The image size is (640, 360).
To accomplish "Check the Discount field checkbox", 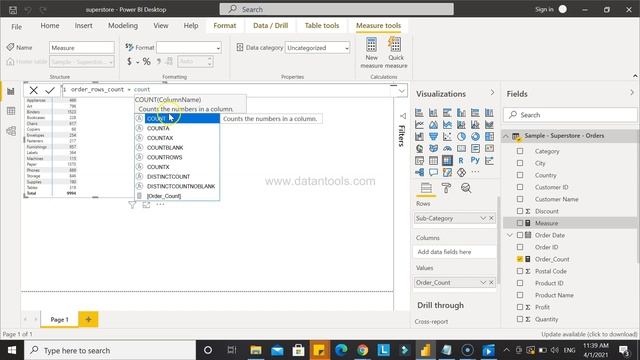I will point(520,211).
